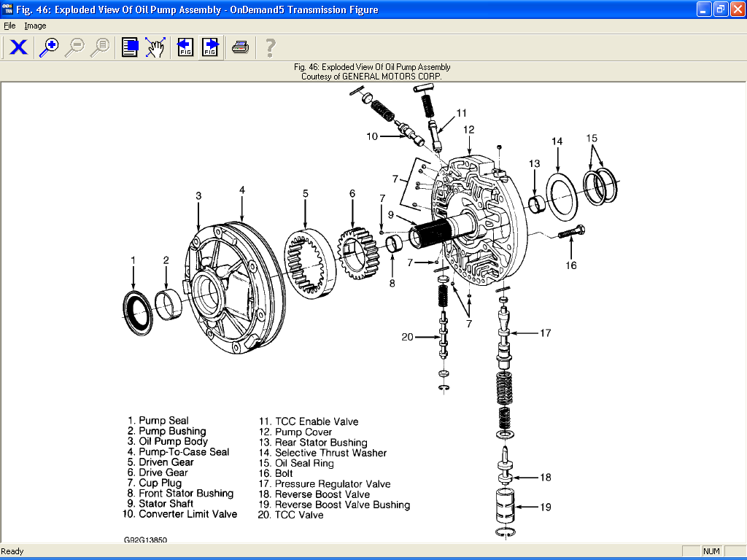Click the bolt drawing above label 16
Viewport: 747px width, 560px height.
[571, 233]
